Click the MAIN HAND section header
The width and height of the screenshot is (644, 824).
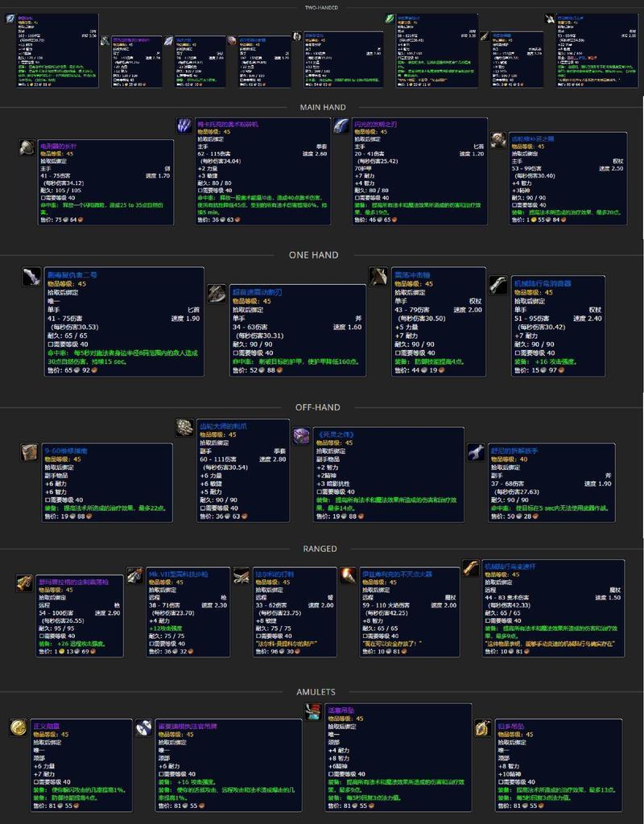point(323,107)
